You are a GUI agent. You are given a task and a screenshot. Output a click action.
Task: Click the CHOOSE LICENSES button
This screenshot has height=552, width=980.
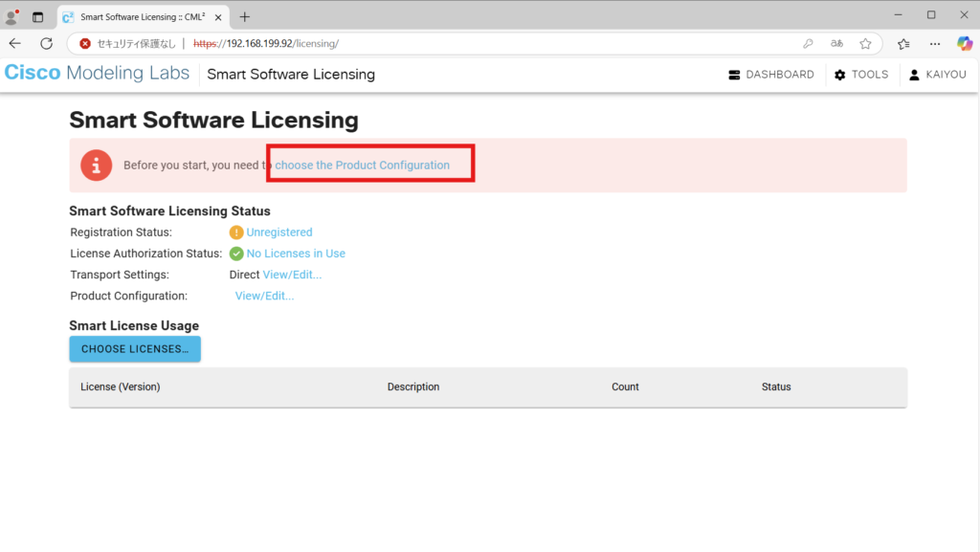point(135,349)
